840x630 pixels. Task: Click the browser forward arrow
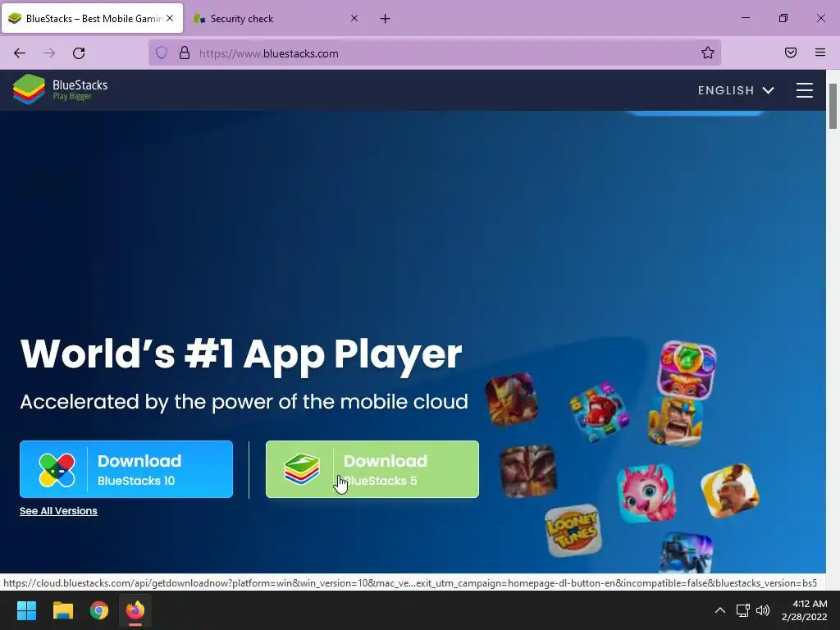[x=49, y=53]
